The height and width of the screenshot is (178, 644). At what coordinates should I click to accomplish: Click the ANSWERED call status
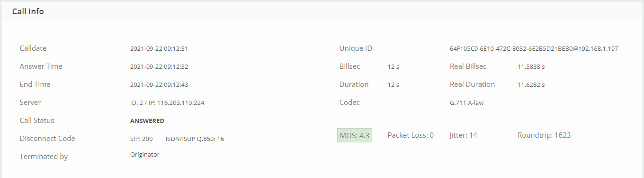[147, 121]
